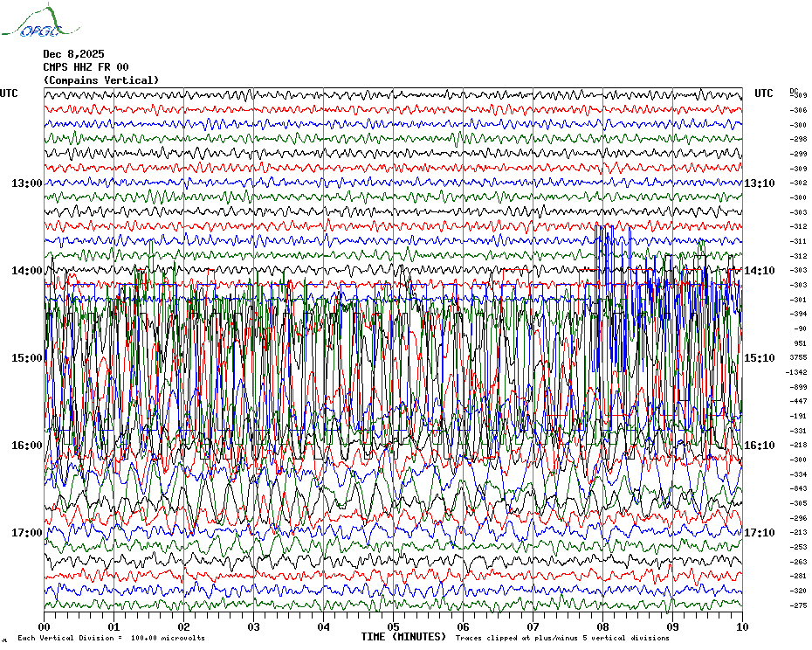Viewport: 812px width, 650px height.
Task: Select the (Compains Vertical) subtitle text
Action: pos(101,80)
